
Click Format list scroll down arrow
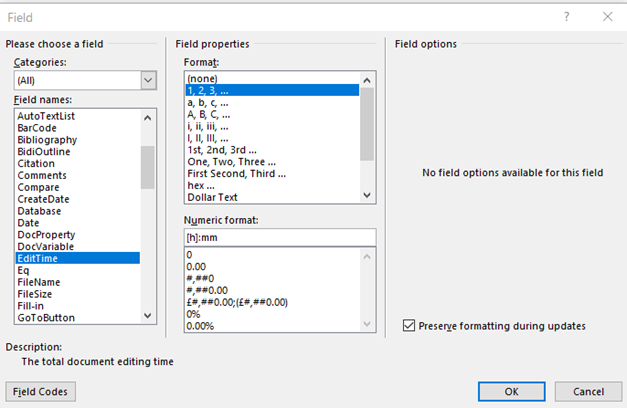pos(367,195)
